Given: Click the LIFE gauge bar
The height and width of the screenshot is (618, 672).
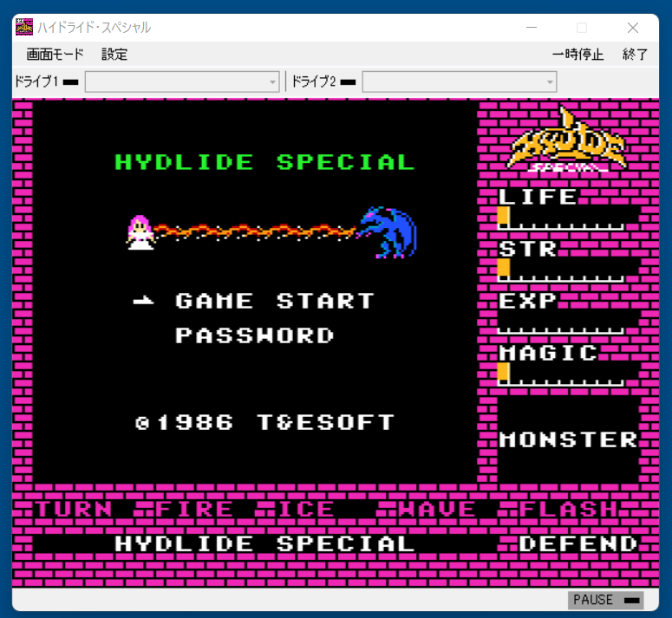Looking at the screenshot, I should tap(560, 218).
